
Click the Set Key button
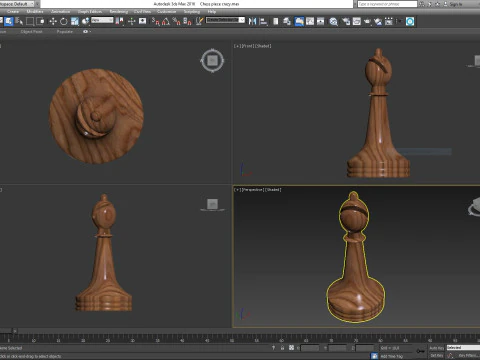click(x=436, y=356)
